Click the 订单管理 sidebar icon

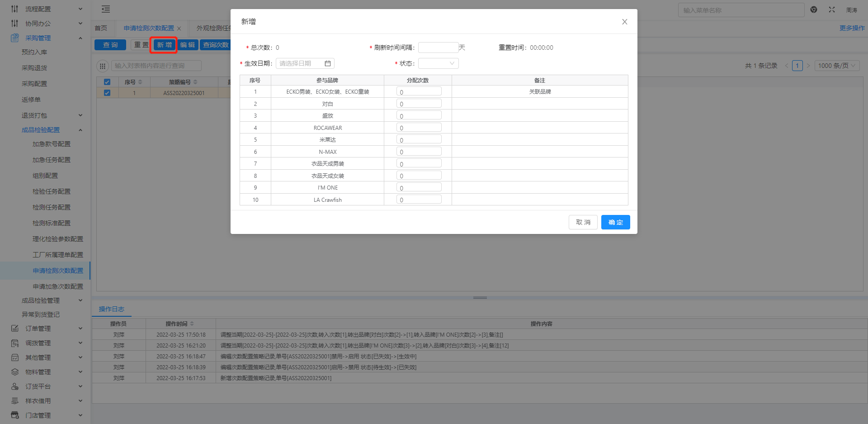pos(15,329)
